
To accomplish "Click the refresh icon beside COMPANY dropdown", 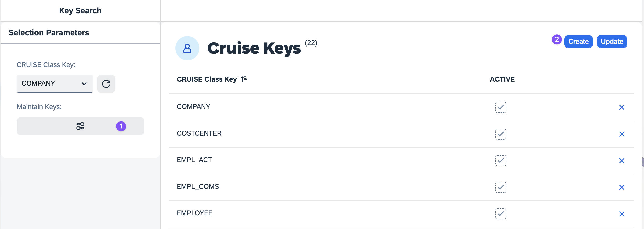I will click(106, 84).
